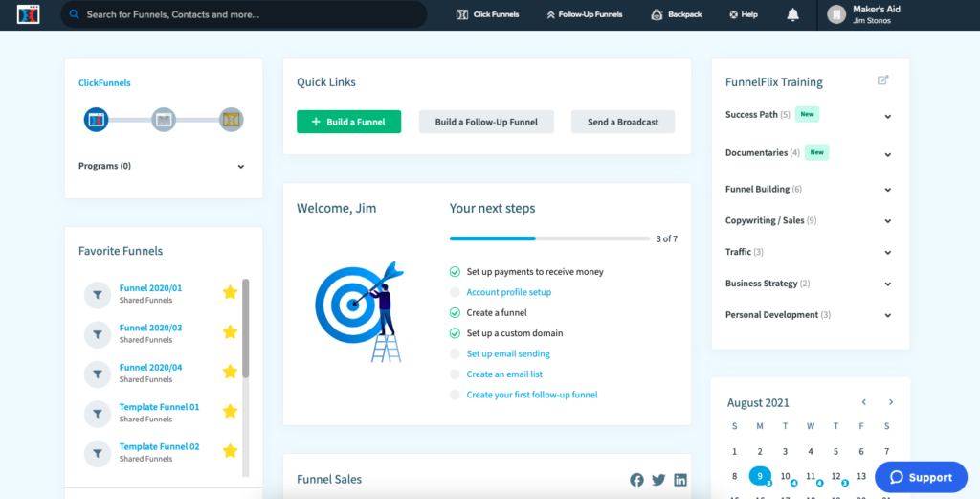Click funnel icon beside Funnel 2020/04
The width and height of the screenshot is (980, 499).
point(98,374)
